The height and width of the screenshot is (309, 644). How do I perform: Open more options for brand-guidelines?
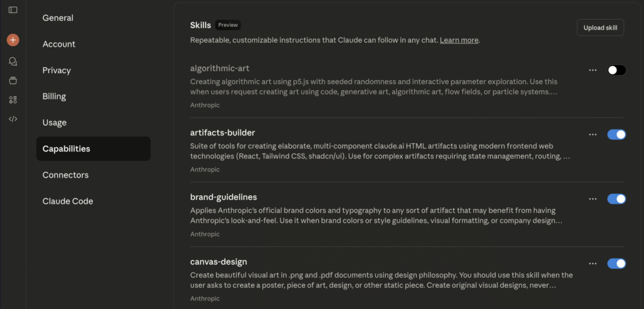[x=593, y=199]
